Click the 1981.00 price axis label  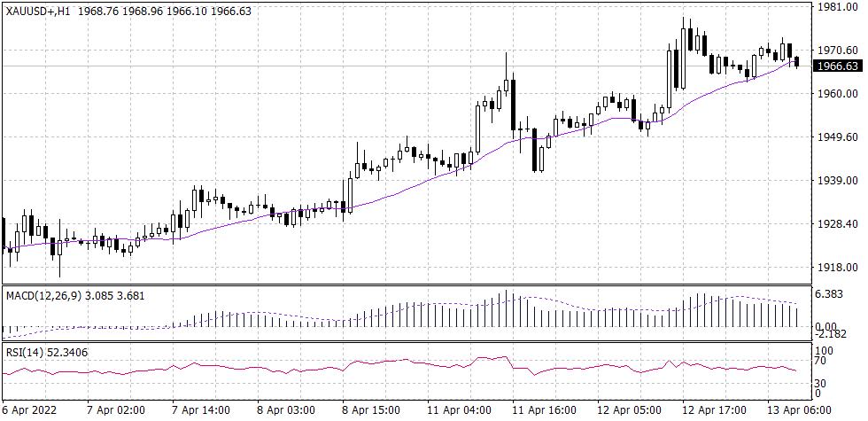[x=837, y=7]
